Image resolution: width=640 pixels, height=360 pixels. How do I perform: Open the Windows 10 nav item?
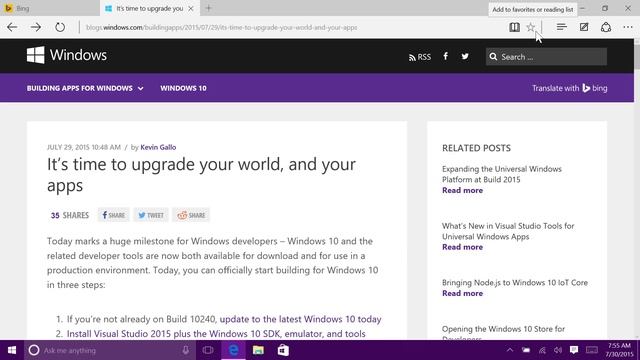point(183,88)
